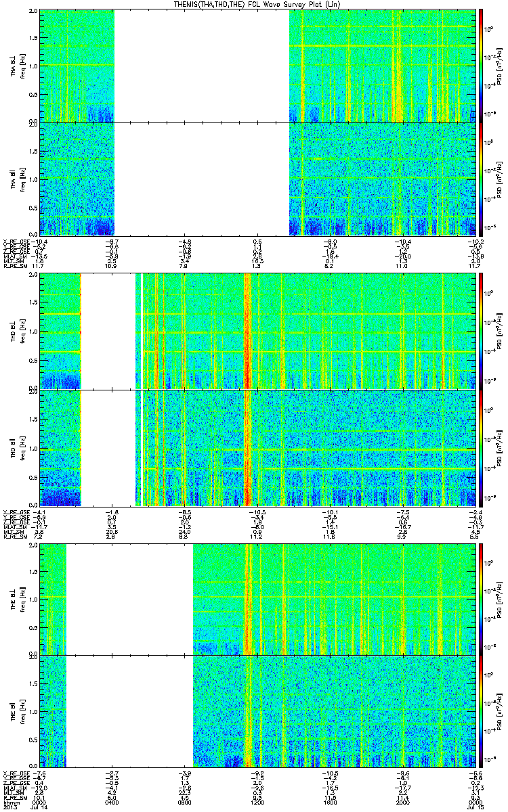Select the THE BII spectrogram panel

(258, 711)
